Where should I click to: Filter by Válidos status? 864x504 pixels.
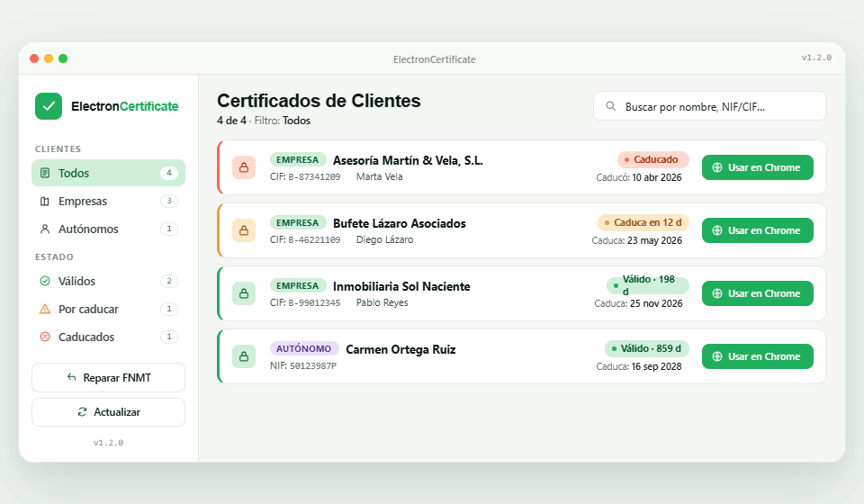[x=109, y=281]
